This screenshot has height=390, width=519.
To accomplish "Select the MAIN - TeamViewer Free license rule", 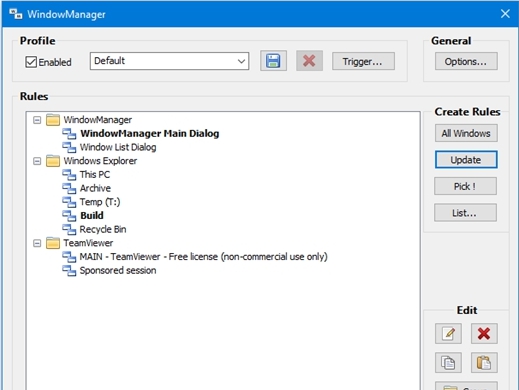I will pyautogui.click(x=204, y=257).
